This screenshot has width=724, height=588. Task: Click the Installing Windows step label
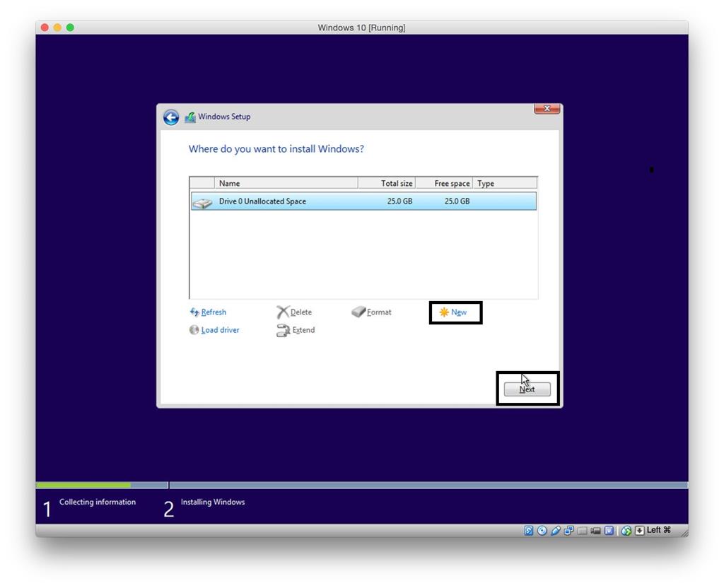coord(213,502)
